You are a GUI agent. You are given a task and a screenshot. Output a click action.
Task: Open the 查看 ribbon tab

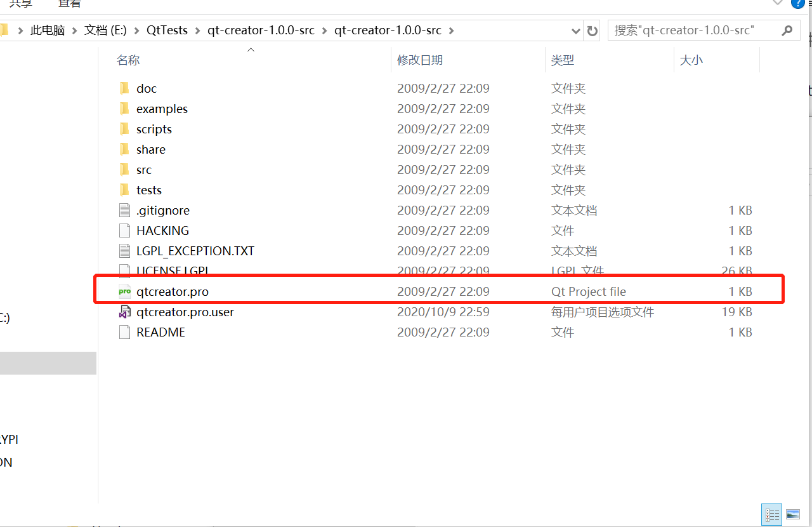click(x=70, y=3)
